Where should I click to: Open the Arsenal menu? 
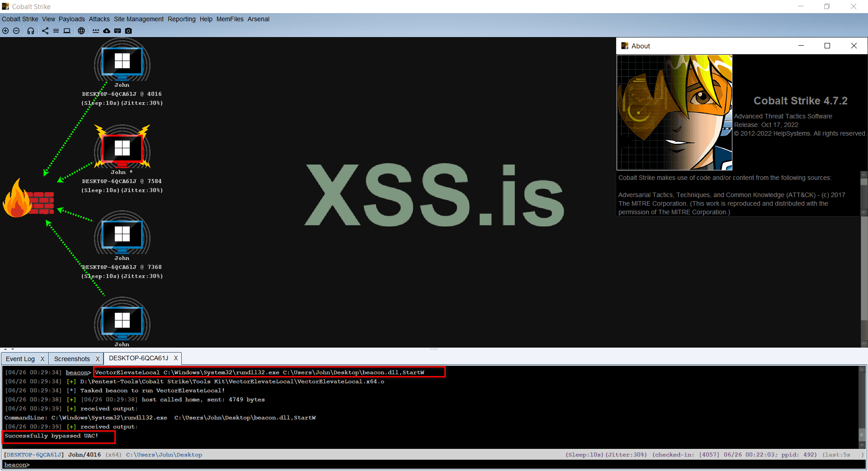[259, 19]
